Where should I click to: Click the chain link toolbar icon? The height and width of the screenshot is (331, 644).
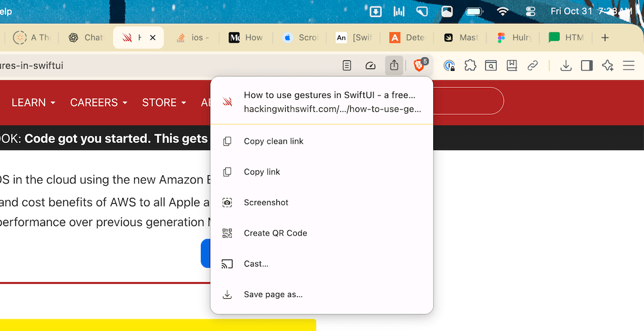coord(532,66)
